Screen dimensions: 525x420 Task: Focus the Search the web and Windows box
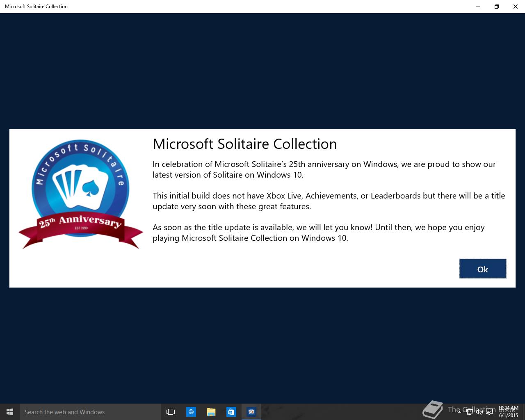90,412
